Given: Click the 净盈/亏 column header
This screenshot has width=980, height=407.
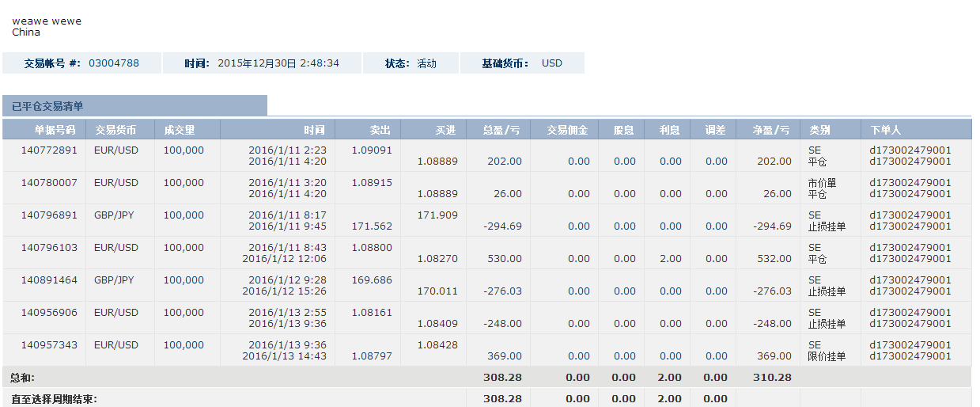Looking at the screenshot, I should click(x=771, y=130).
